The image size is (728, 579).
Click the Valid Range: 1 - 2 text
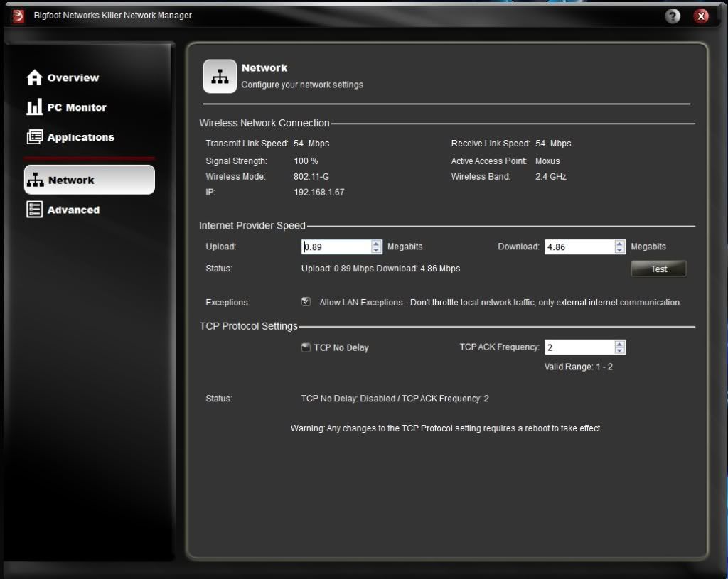pos(579,367)
